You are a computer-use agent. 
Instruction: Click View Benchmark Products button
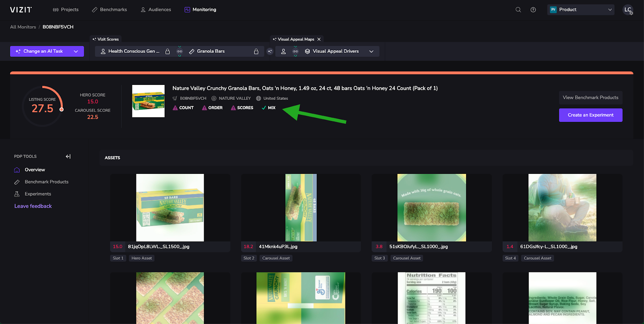coord(590,97)
